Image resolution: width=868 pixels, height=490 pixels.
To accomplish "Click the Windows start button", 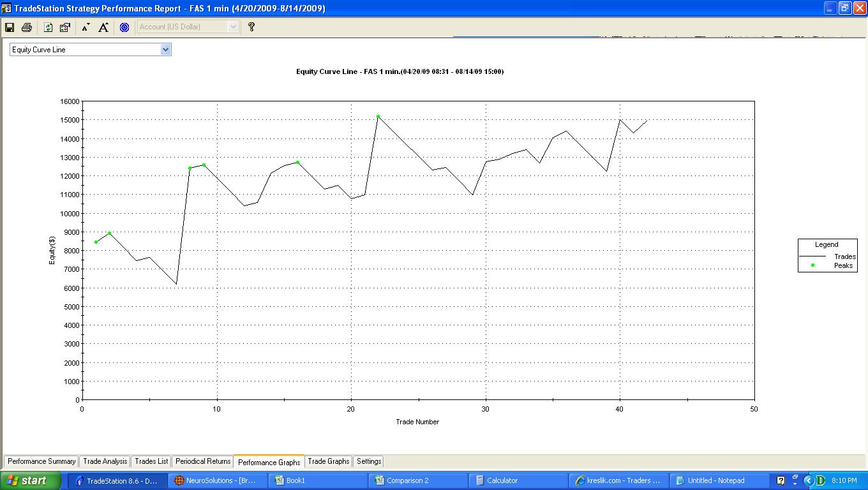I will pos(31,480).
